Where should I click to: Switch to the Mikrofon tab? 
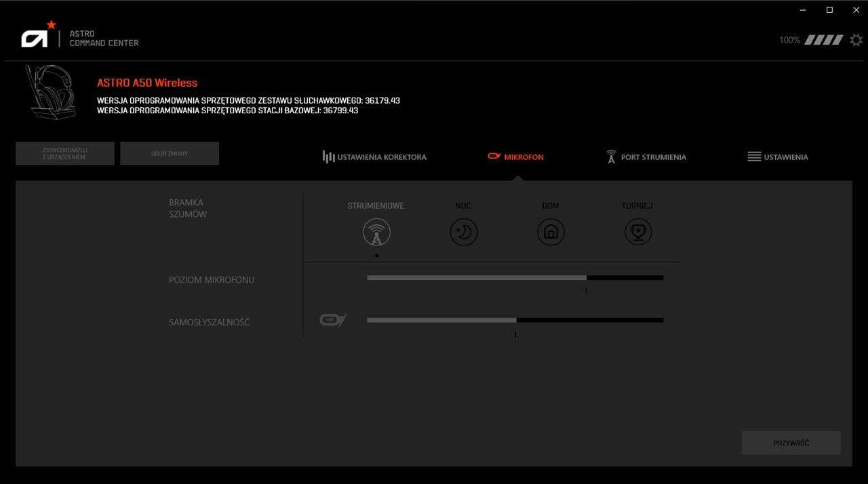point(516,157)
